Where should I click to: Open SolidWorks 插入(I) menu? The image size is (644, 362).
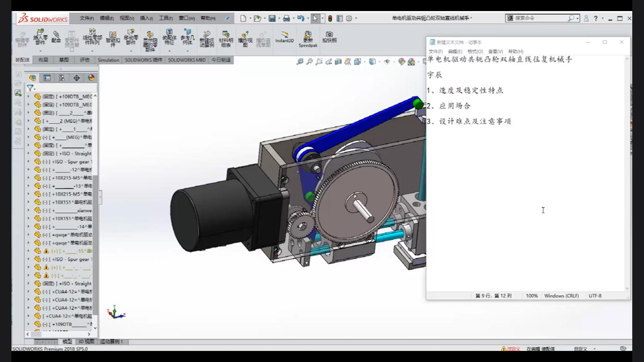(147, 18)
